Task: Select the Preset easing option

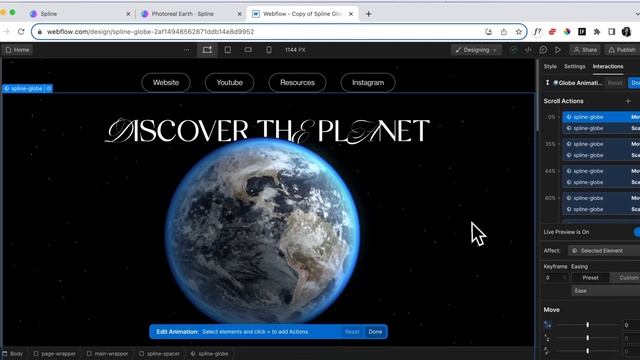Action: [590, 278]
